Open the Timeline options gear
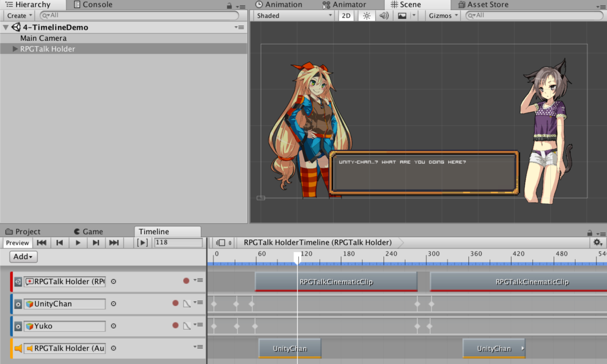 click(598, 242)
